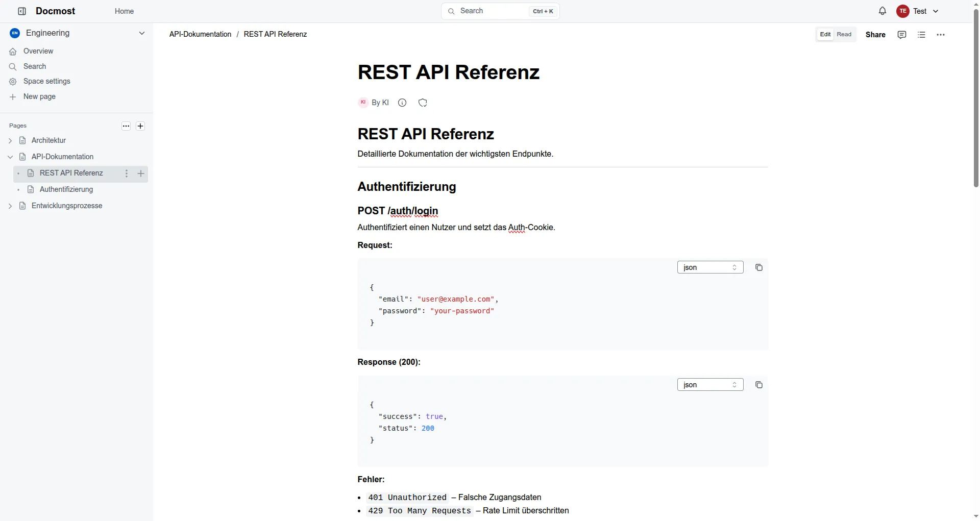Open the Test user menu chevron
This screenshot has height=521, width=980.
(x=936, y=11)
